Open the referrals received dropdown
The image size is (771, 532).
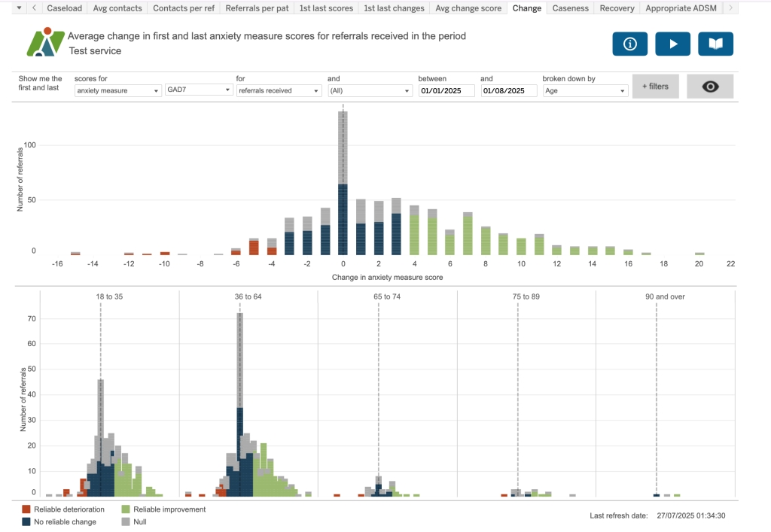point(279,90)
